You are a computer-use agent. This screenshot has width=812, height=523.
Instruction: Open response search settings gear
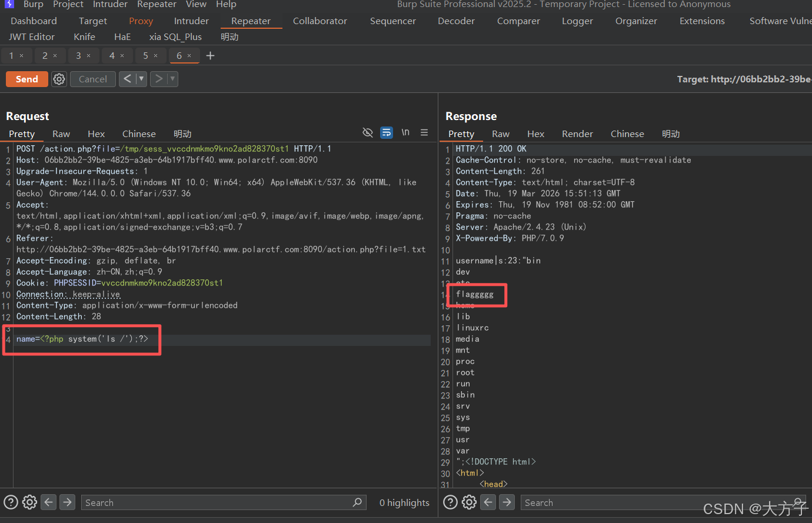(469, 502)
